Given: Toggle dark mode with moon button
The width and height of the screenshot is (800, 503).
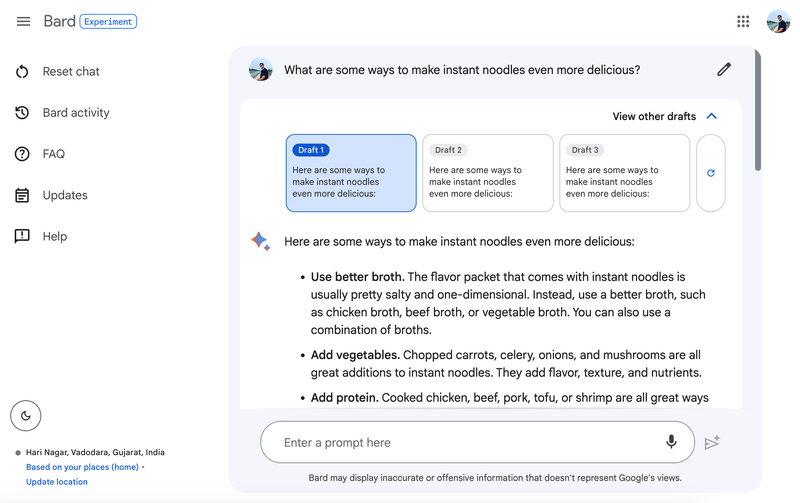Looking at the screenshot, I should pos(26,416).
